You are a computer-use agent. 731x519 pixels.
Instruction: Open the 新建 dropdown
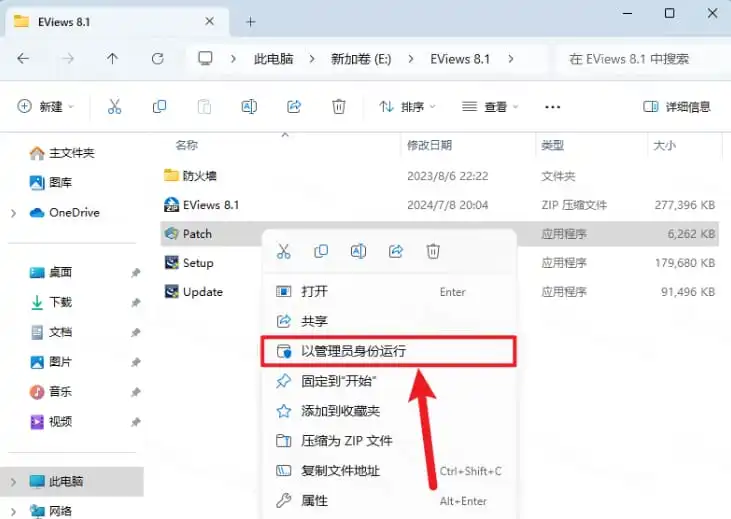click(45, 107)
